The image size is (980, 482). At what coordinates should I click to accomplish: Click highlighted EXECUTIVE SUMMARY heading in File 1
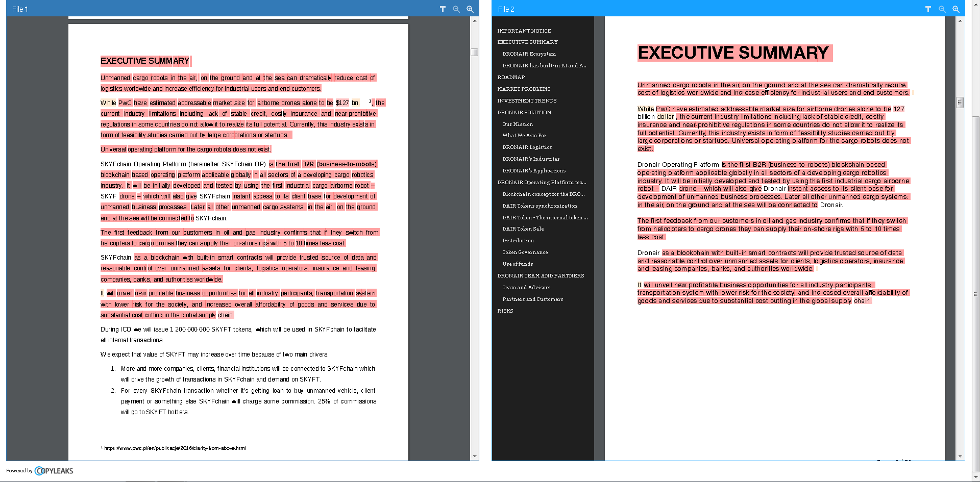(145, 61)
